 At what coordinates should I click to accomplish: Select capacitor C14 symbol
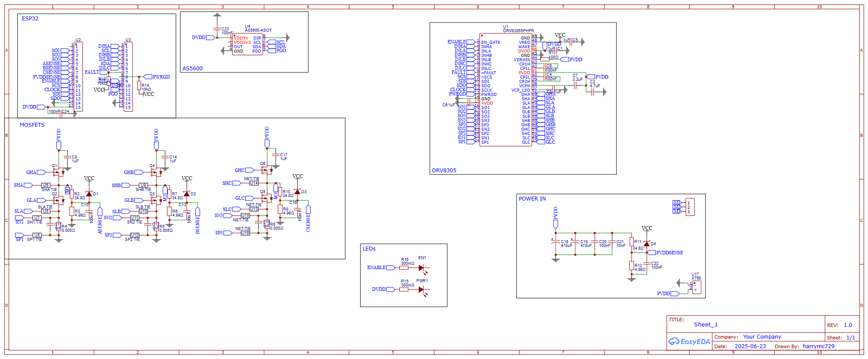165,157
